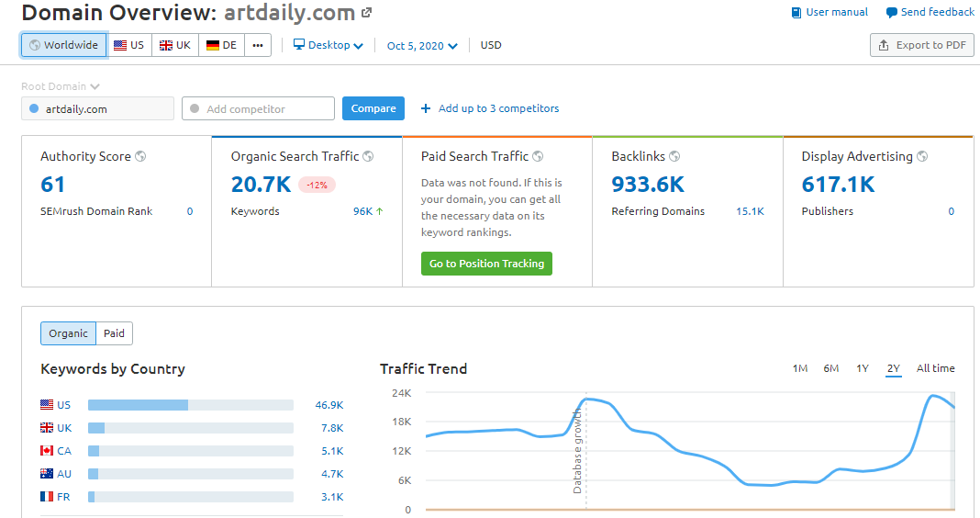This screenshot has width=980, height=518.
Task: Click the German flag in region selector
Action: [x=213, y=45]
